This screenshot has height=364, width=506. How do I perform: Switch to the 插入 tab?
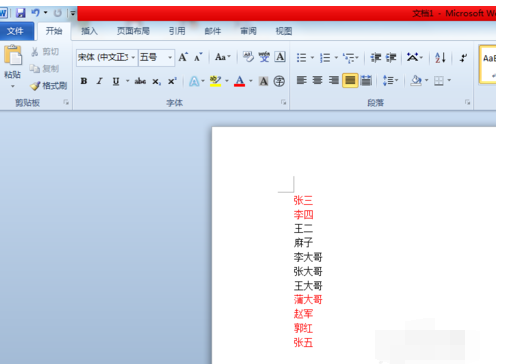pyautogui.click(x=89, y=31)
